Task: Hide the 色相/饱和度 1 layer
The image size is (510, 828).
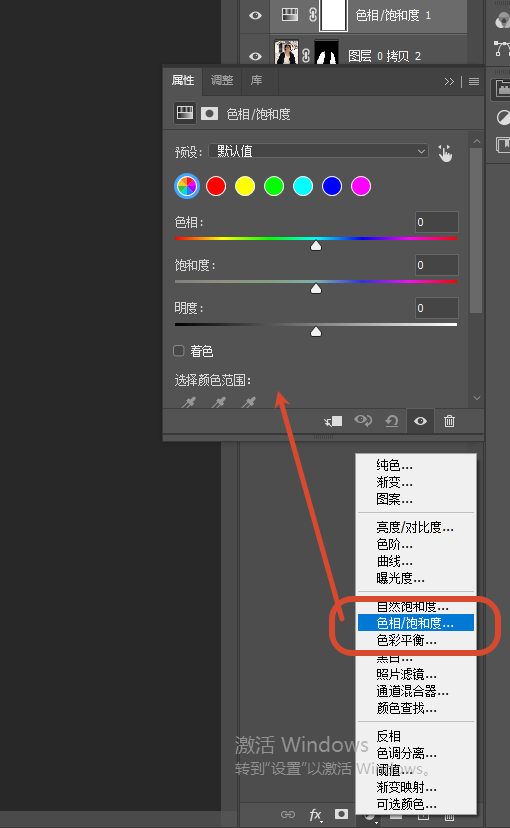Action: pos(255,15)
